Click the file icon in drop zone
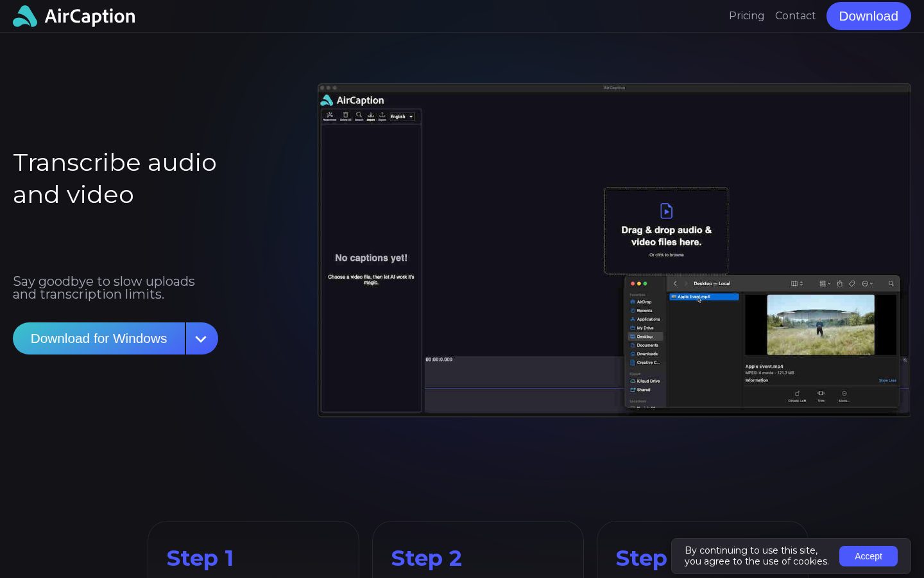This screenshot has width=924, height=578. [666, 211]
